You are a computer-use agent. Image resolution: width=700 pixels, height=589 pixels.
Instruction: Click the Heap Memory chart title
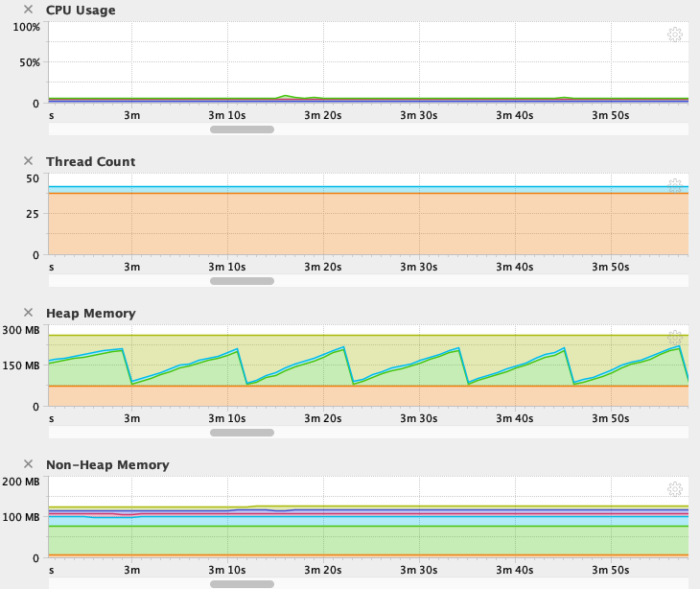[x=90, y=314]
